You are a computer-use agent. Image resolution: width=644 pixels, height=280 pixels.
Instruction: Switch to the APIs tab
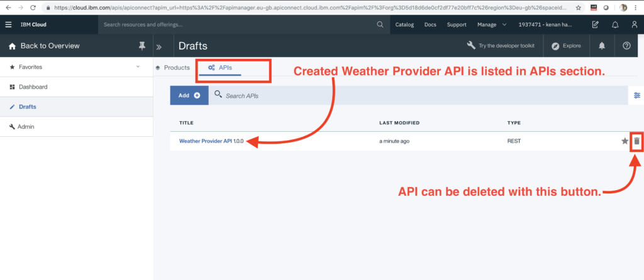220,68
